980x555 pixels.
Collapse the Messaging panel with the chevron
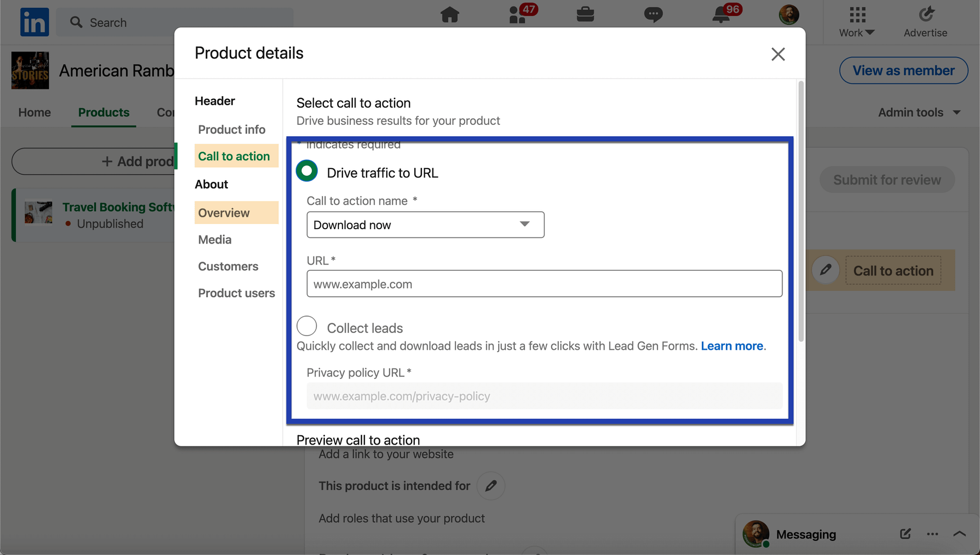tap(960, 534)
